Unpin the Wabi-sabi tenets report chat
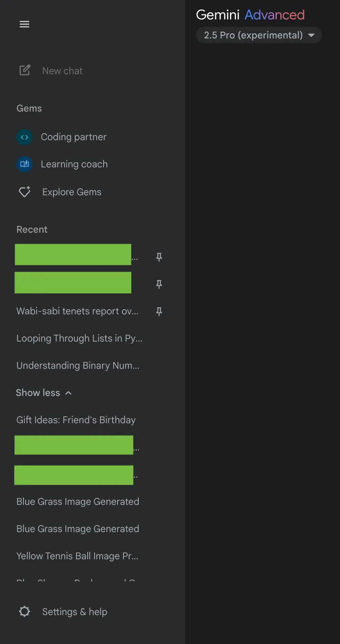 [159, 311]
